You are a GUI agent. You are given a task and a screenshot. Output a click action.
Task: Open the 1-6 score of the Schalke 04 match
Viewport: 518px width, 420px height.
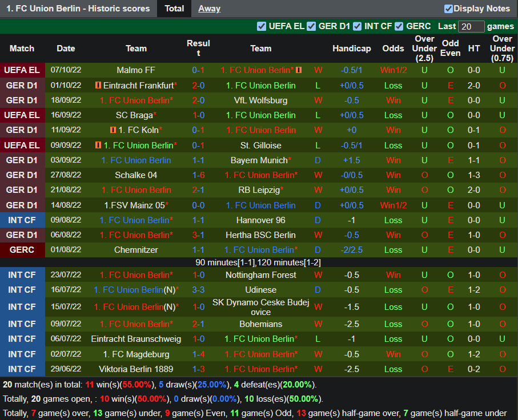[x=198, y=175]
